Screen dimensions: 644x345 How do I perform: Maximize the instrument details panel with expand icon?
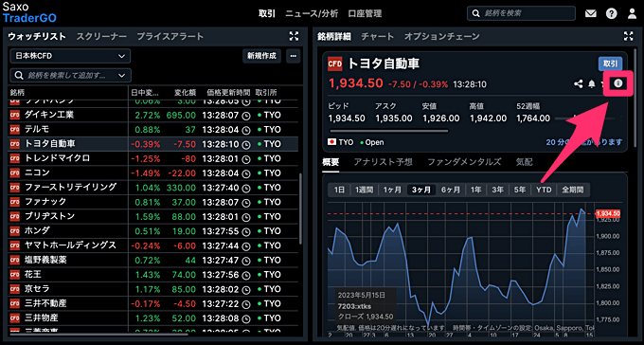[629, 36]
